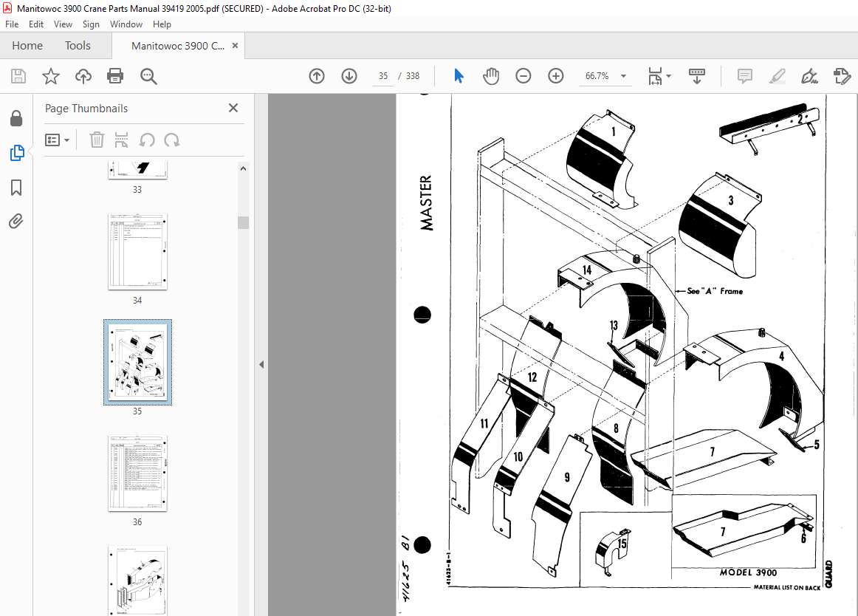
Task: Click the 'MODEL 3900' diagram caption
Action: point(748,572)
